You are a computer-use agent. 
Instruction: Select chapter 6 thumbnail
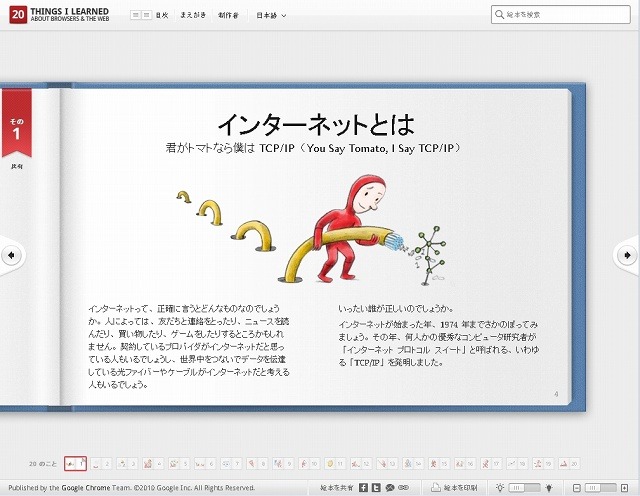[x=204, y=464]
